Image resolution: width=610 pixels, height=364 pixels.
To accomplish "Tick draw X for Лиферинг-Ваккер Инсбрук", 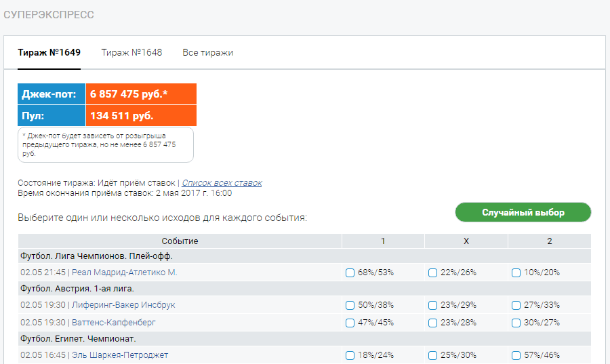I will [432, 305].
